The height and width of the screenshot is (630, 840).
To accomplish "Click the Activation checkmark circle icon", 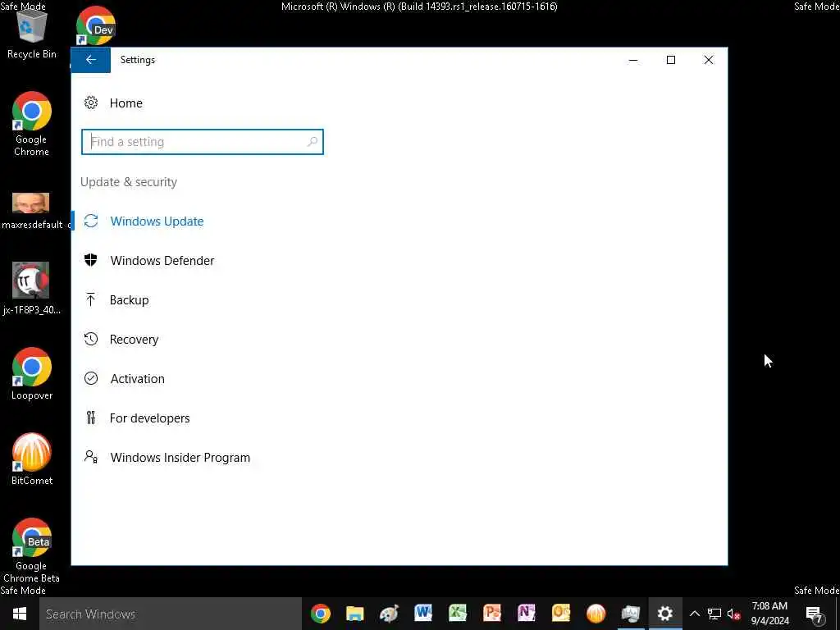I will pos(91,378).
